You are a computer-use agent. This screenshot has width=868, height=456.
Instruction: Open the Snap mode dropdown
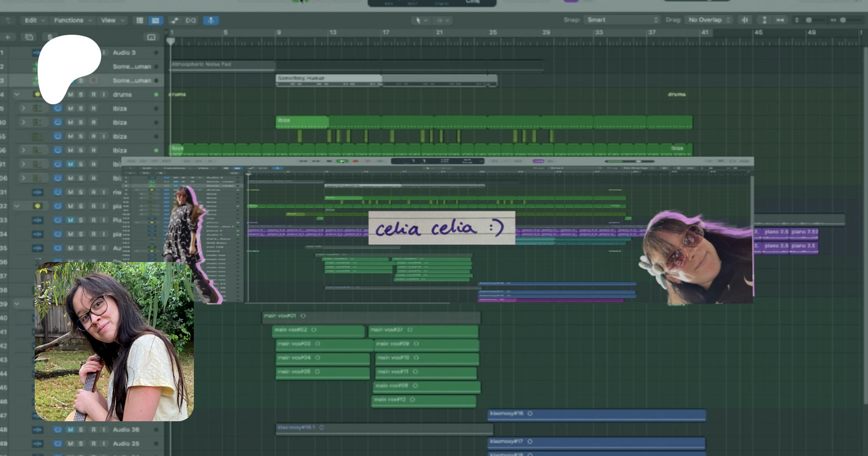click(x=622, y=20)
